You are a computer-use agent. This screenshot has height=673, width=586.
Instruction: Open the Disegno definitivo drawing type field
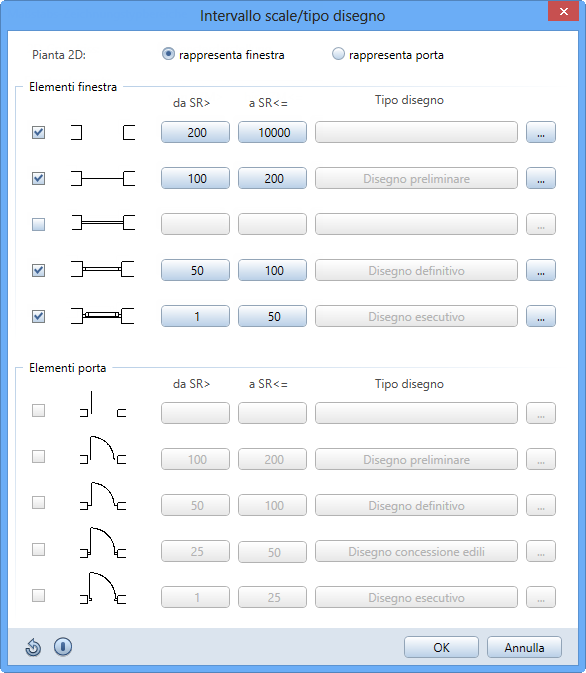click(416, 270)
